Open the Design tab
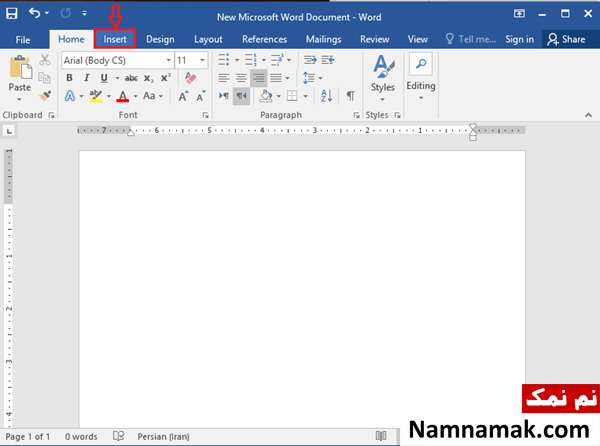Screen dimensions: 600x446 [x=160, y=39]
